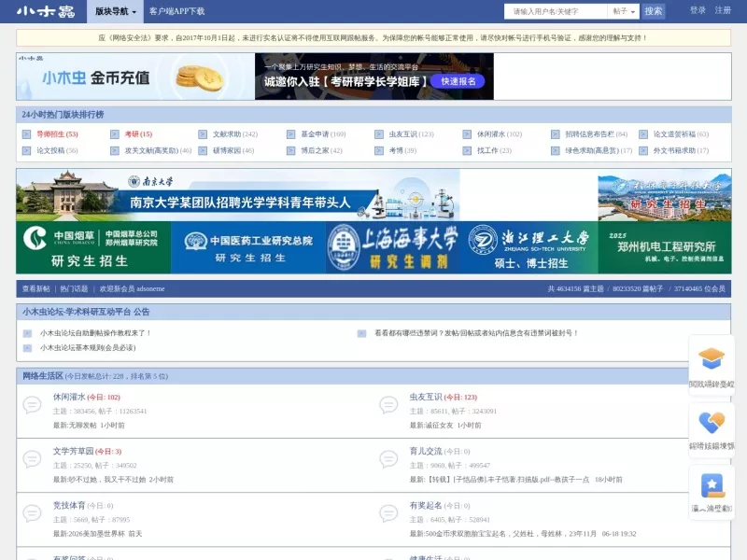
Task: Click icon beside 违禁词 announcement
Action: pyautogui.click(x=362, y=333)
